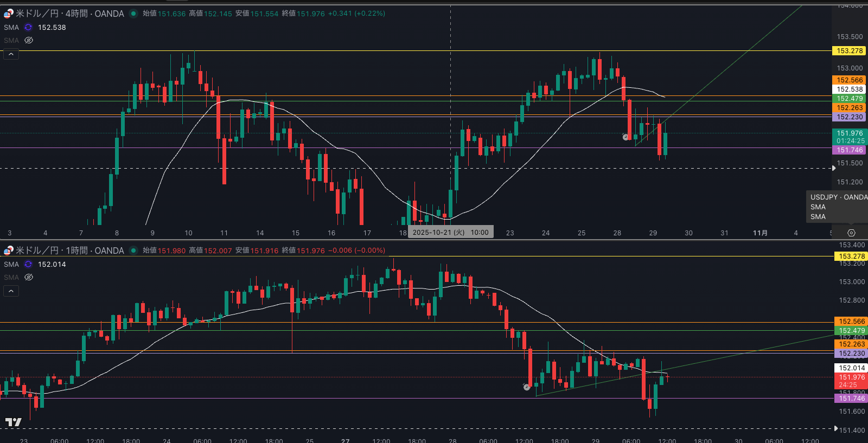Collapse the indicator legend in the 1-hour chart
Viewport: 868px width, 443px height.
click(11, 291)
